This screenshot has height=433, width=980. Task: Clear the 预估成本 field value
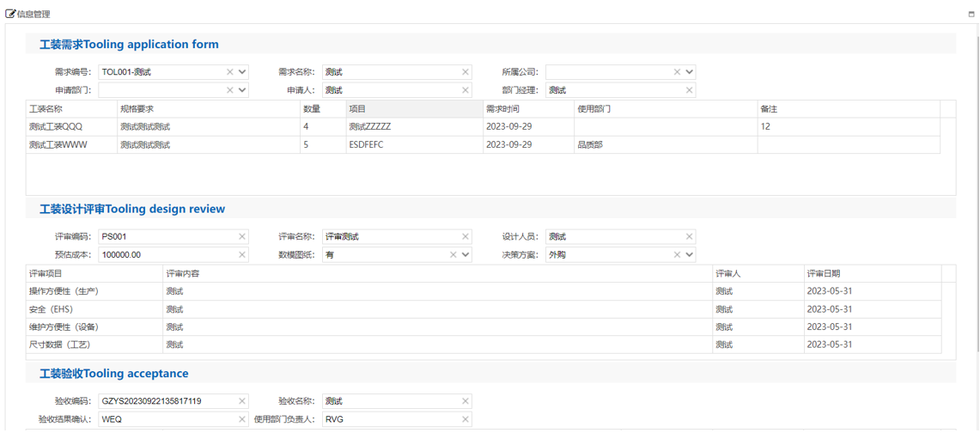tap(242, 255)
